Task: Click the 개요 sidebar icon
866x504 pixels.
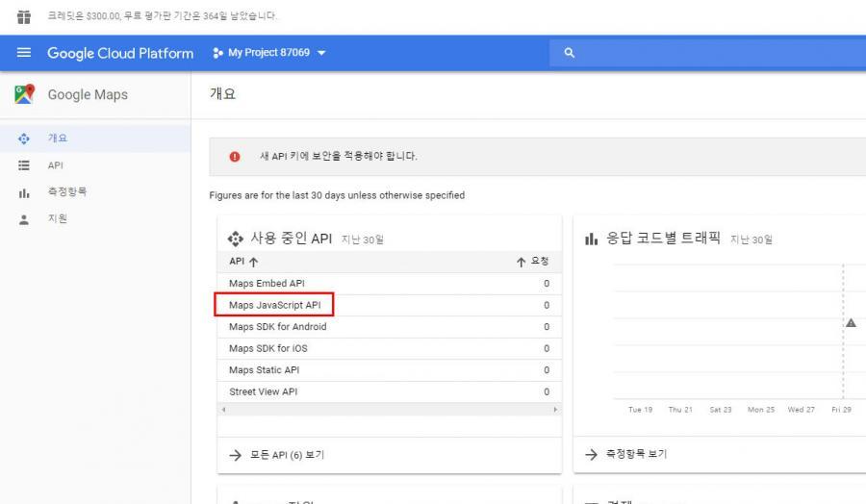Action: 24,139
